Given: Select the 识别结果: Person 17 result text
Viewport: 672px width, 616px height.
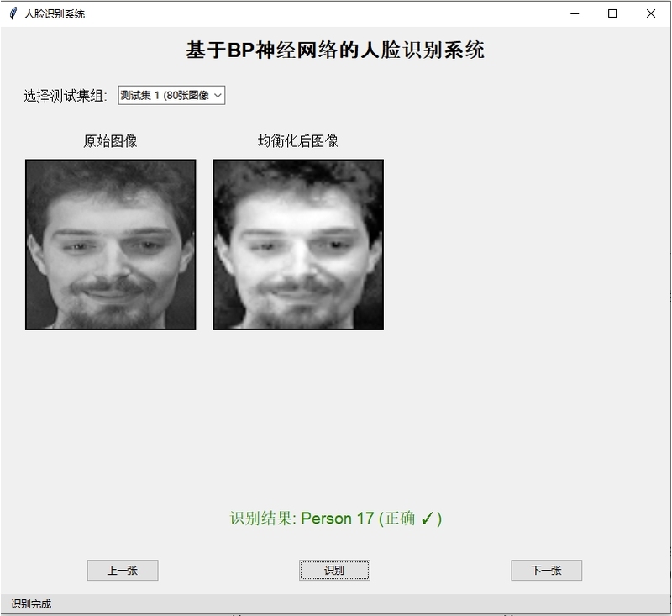Looking at the screenshot, I should pyautogui.click(x=335, y=519).
